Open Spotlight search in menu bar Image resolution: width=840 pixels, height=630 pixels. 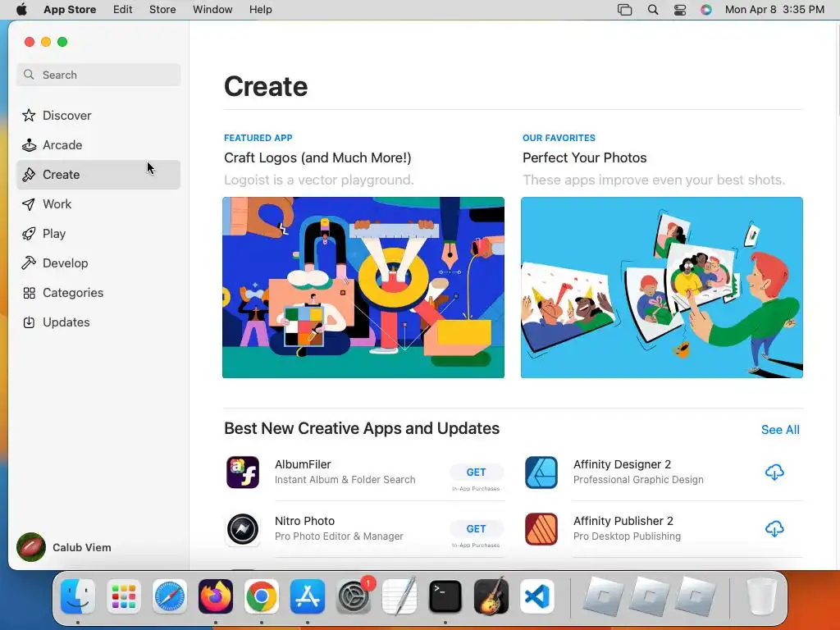tap(652, 10)
